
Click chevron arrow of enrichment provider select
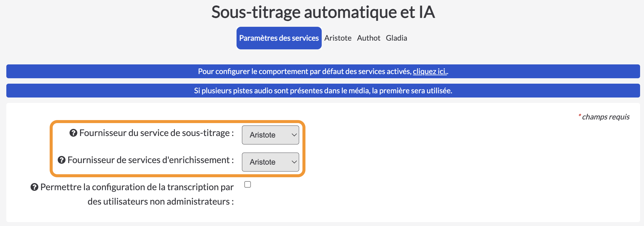(294, 162)
